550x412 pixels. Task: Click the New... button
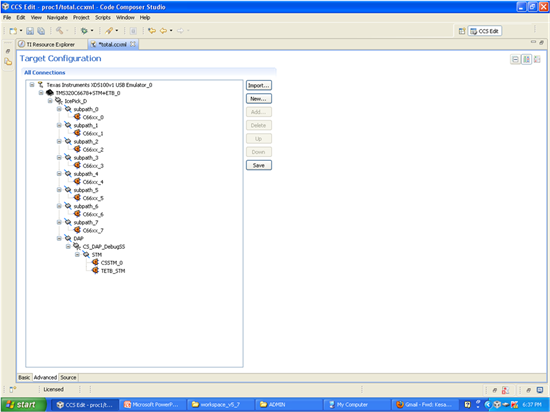coord(259,99)
